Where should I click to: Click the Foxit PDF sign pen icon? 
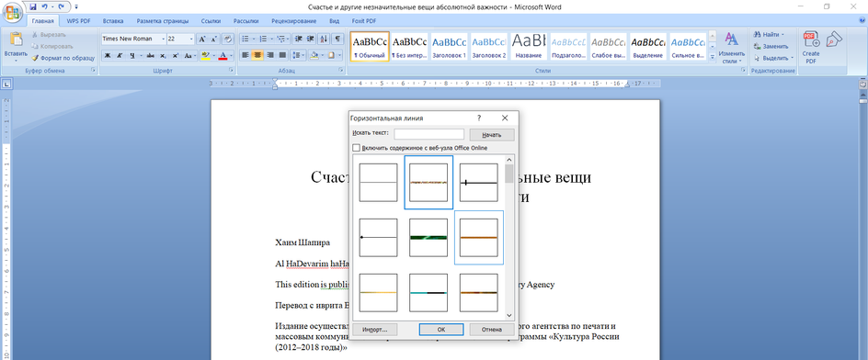pyautogui.click(x=834, y=39)
